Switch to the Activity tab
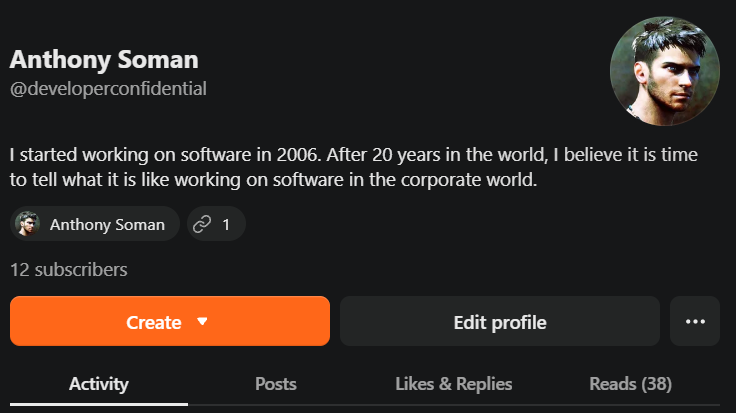The image size is (736, 413). tap(99, 384)
